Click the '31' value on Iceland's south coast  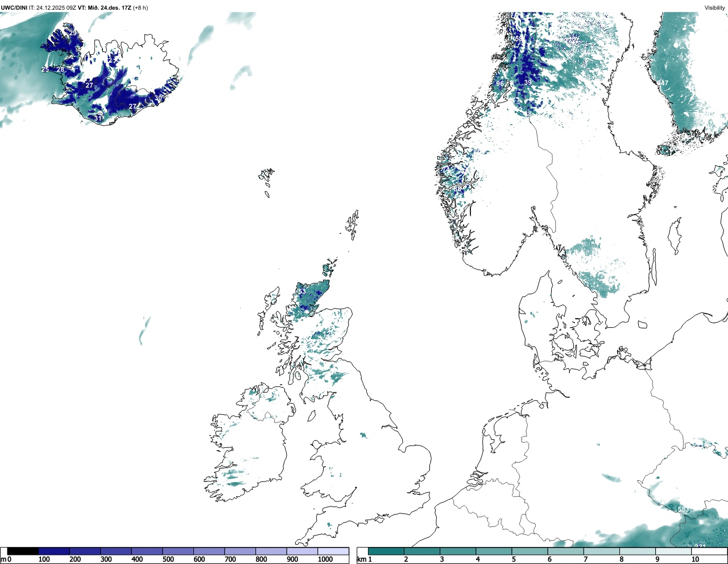[x=98, y=118]
